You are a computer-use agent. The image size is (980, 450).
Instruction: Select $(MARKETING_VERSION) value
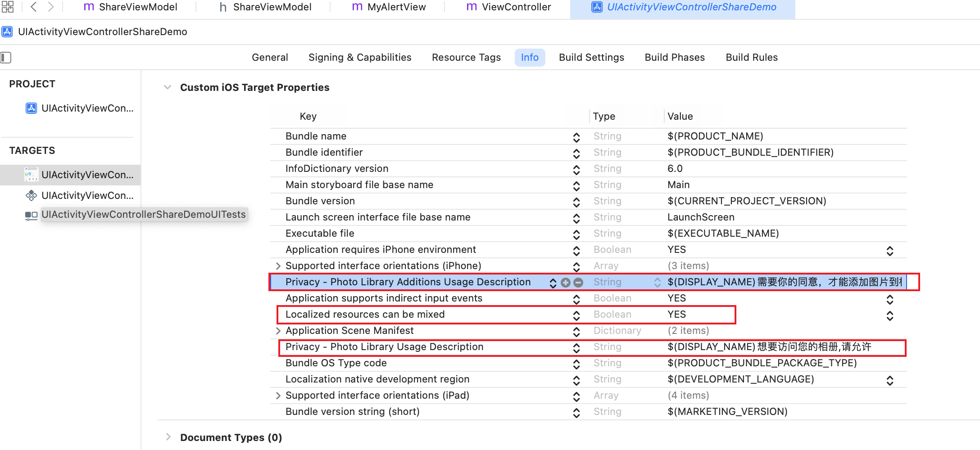click(727, 412)
